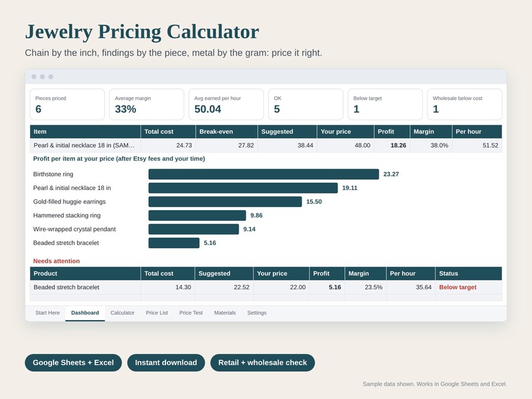Click the Google Sheets + Excel pill

click(x=73, y=363)
